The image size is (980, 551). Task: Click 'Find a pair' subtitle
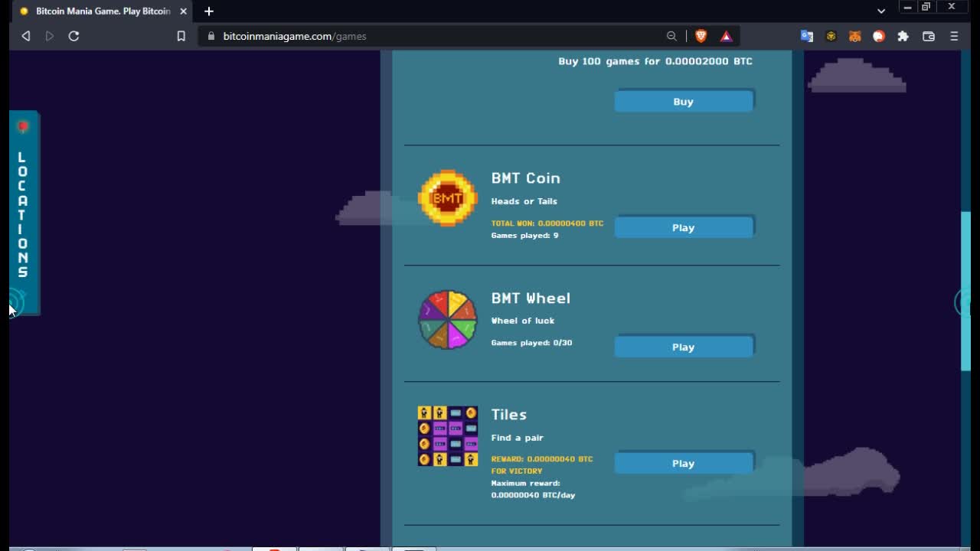(x=518, y=438)
